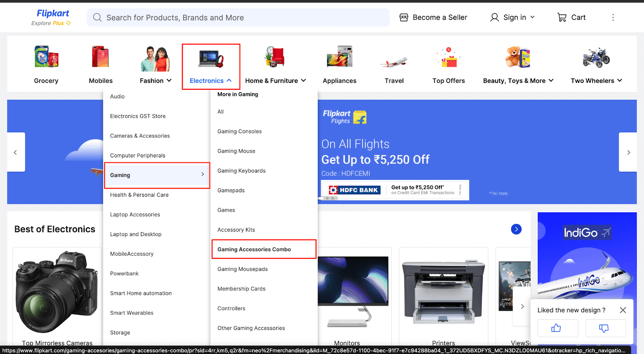Open the Top Offers gift icon

tap(448, 58)
